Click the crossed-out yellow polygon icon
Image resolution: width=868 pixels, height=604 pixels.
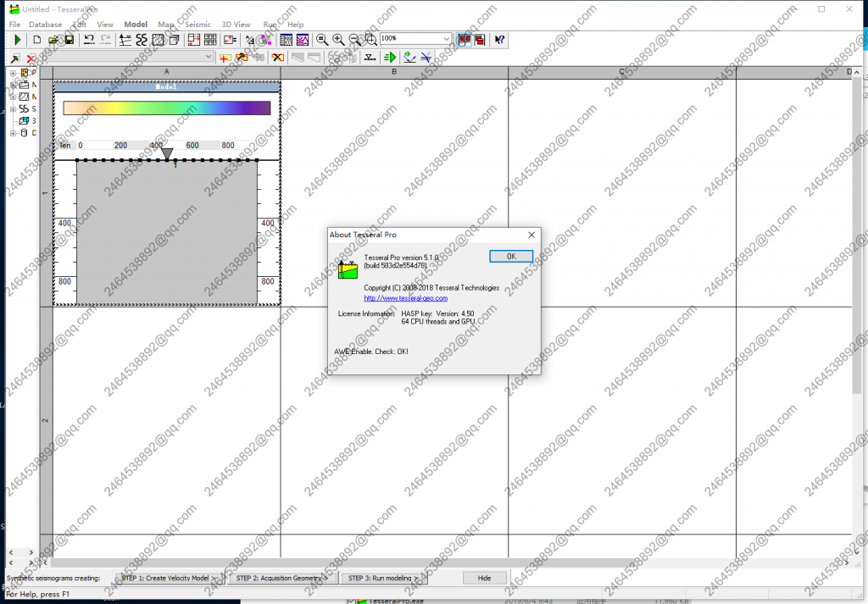click(277, 58)
